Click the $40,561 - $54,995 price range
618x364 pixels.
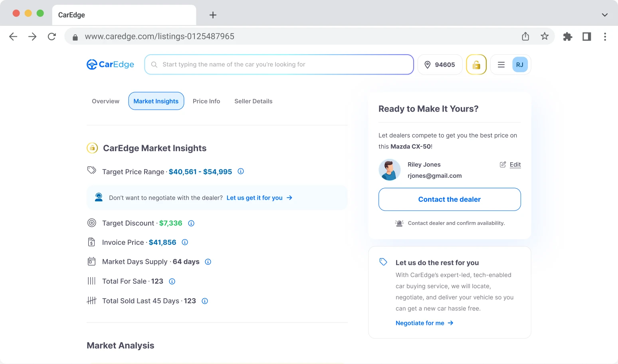point(200,172)
